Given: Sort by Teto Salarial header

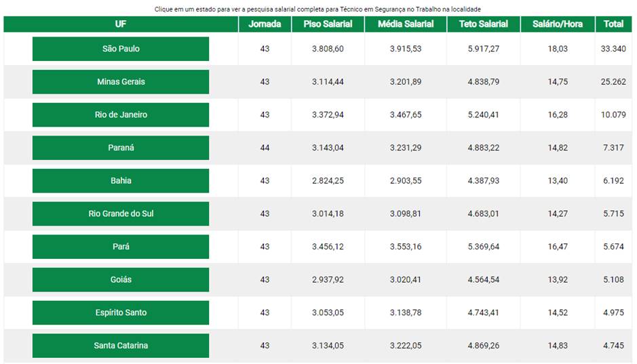Looking at the screenshot, I should [x=483, y=24].
